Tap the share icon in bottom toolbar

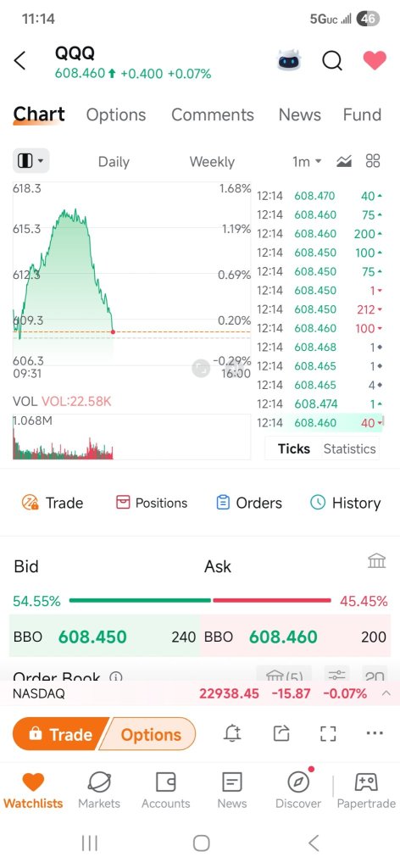click(281, 733)
